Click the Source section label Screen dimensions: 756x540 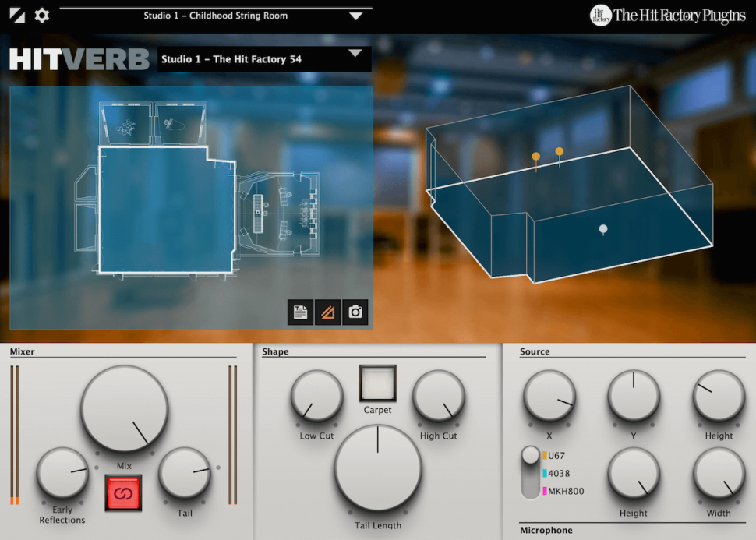[x=535, y=351]
